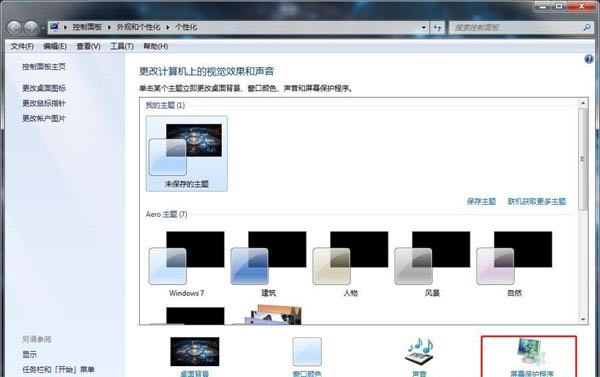This screenshot has height=377, width=600.
Task: Click the theme list scrollbar thumb
Action: [583, 158]
